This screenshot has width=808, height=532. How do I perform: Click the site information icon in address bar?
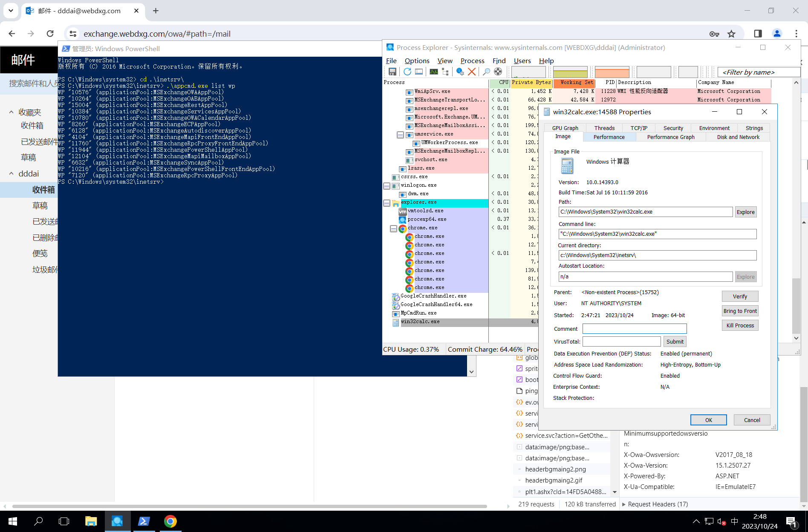click(x=73, y=34)
